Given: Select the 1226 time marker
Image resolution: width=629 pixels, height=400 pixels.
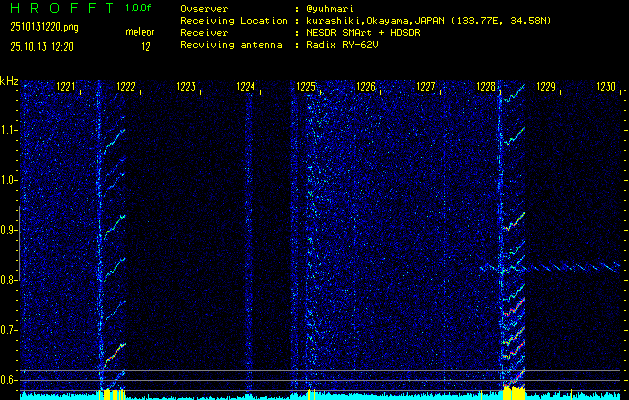Looking at the screenshot, I should tap(366, 87).
